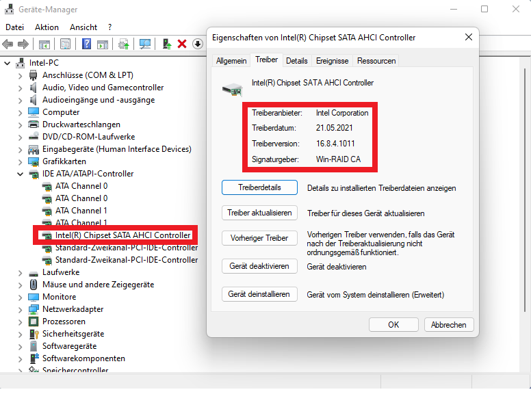
Task: Collapse the IDE ATA/ATAPI-Controller branch
Action: coord(20,174)
